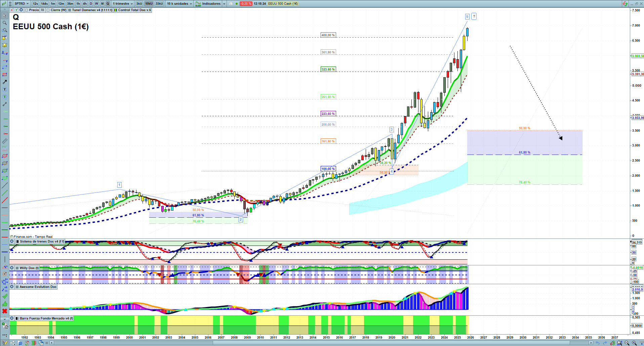
Task: Click the undo arrow at bottom right
Action: [598, 343]
